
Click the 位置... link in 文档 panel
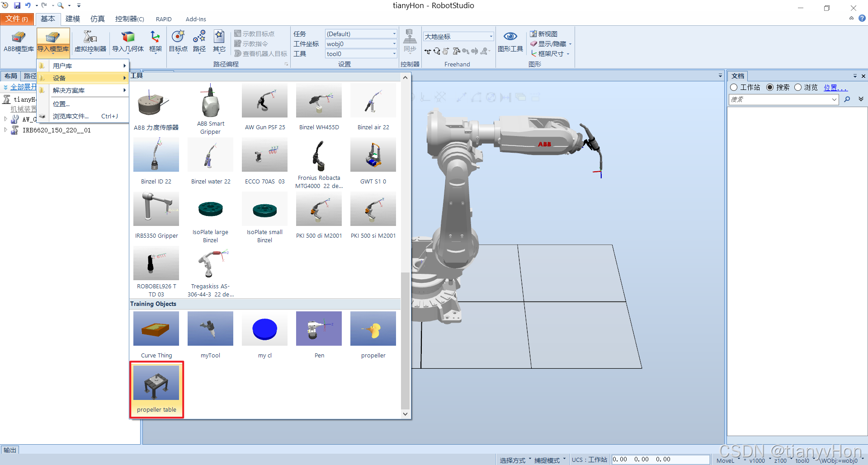pos(835,87)
